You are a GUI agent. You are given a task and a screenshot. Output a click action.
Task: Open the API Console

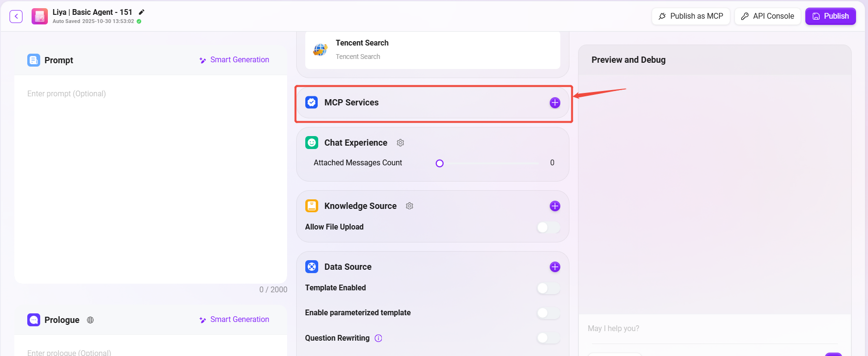pos(768,16)
